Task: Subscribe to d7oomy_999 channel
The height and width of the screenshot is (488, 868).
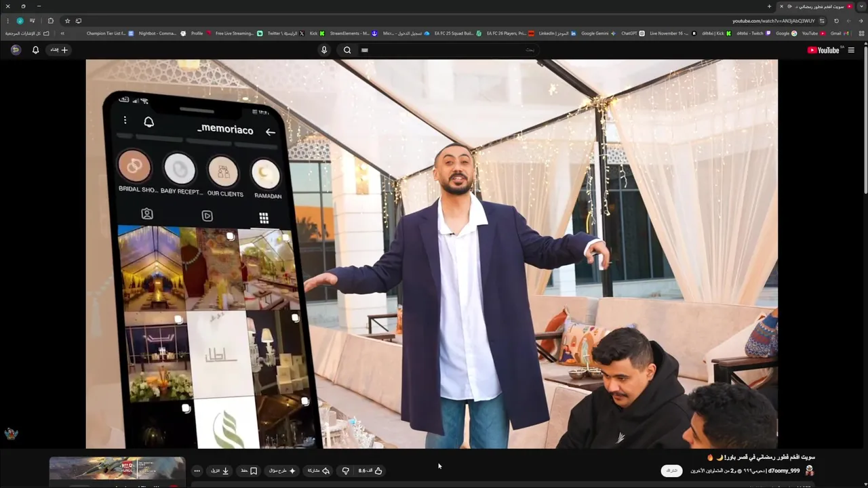Action: tap(671, 470)
